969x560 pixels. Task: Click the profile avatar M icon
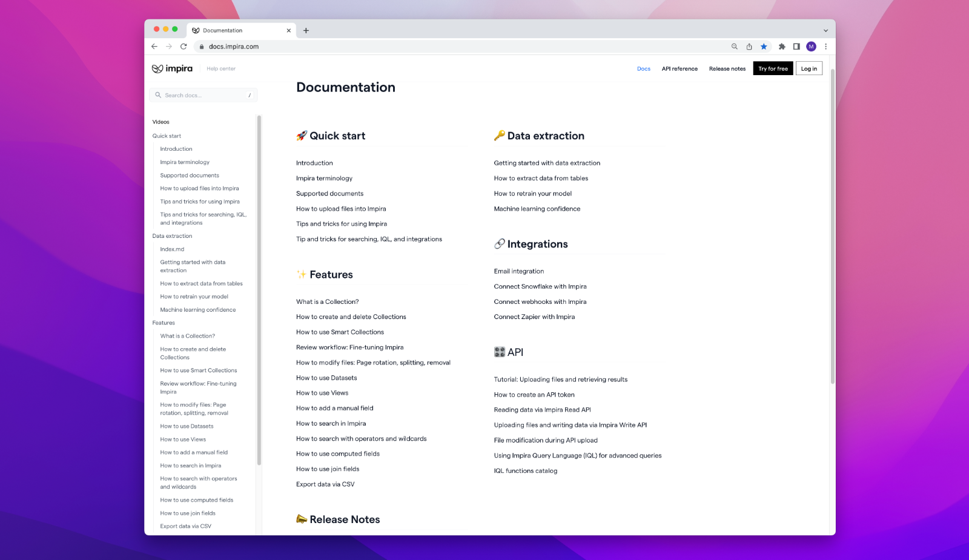[811, 47]
